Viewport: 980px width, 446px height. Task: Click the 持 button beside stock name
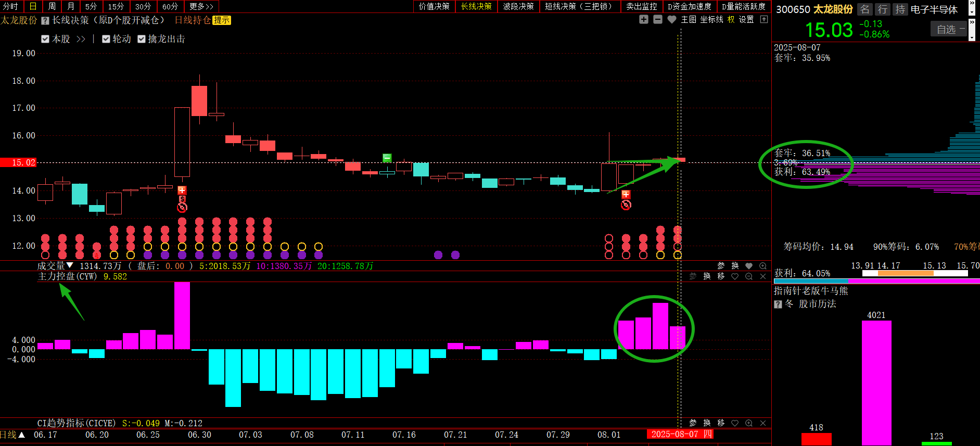coord(900,9)
